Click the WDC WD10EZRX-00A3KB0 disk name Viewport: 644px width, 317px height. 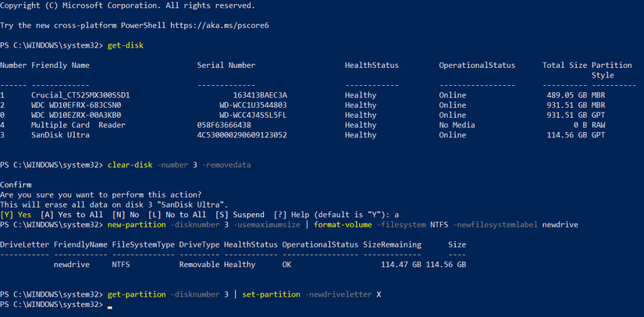[x=78, y=115]
